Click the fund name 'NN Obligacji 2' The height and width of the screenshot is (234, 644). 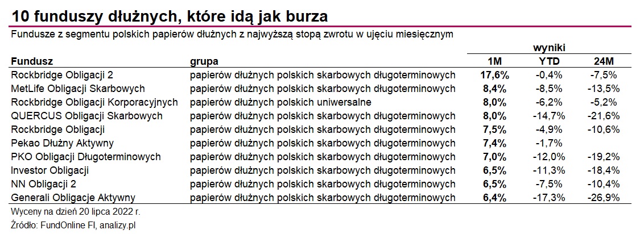(44, 185)
